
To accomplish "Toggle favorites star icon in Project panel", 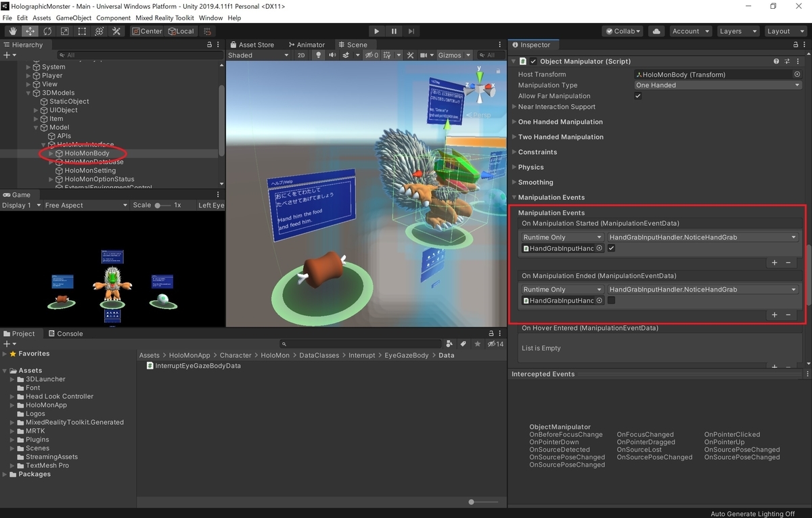I will (x=476, y=344).
